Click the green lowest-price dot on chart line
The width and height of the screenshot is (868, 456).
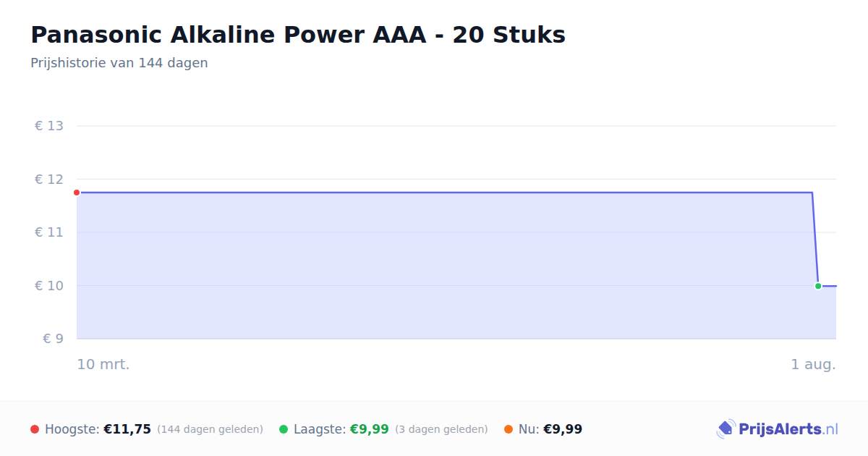818,286
